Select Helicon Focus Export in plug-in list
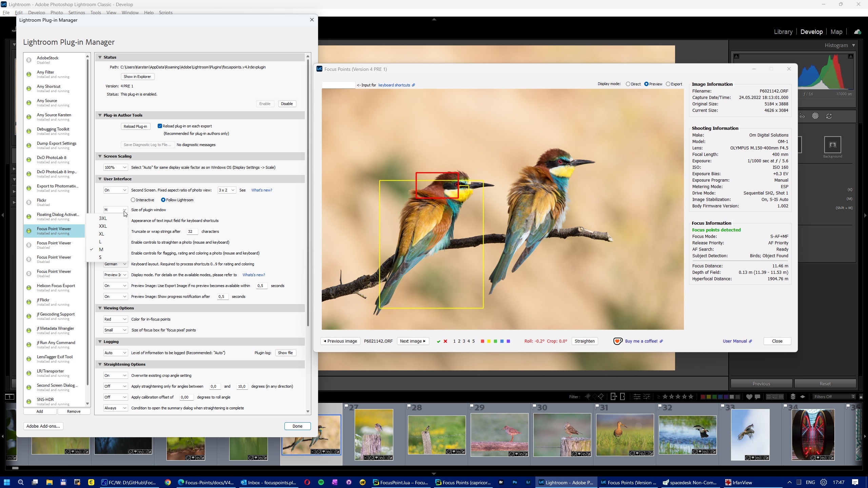 [54, 288]
